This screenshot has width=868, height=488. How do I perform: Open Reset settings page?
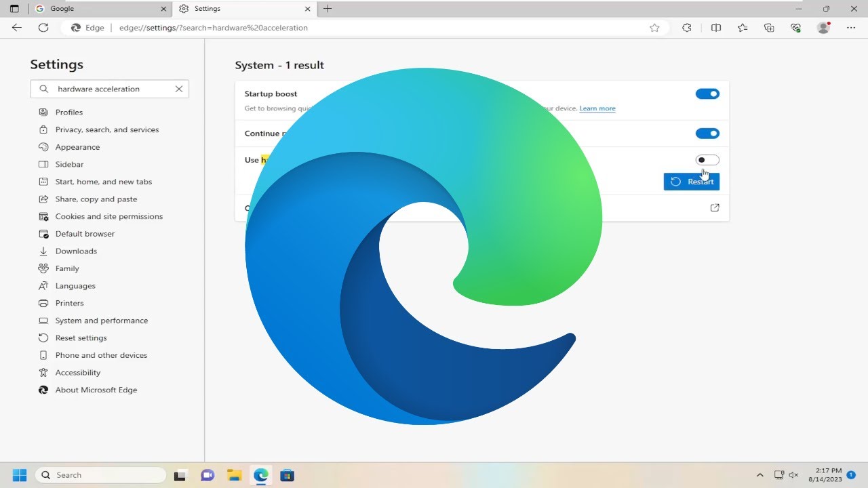coord(81,338)
